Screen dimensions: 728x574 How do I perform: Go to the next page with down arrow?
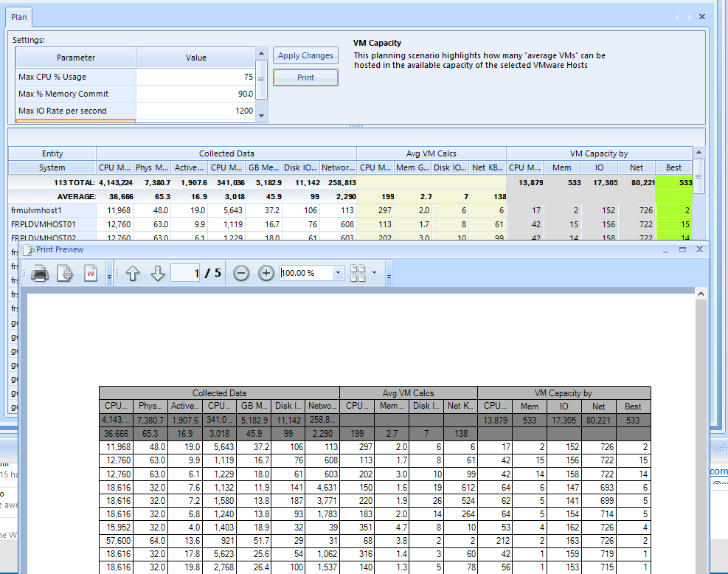click(157, 274)
